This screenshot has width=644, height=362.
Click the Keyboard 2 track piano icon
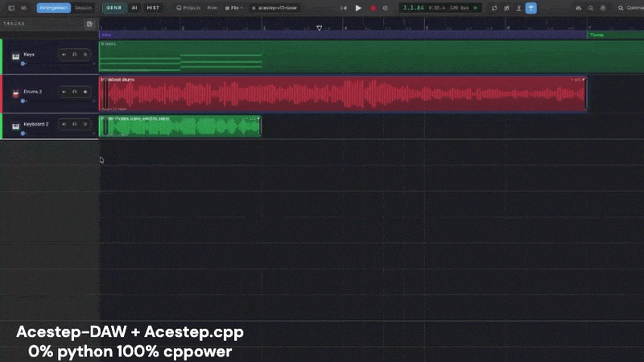point(15,126)
